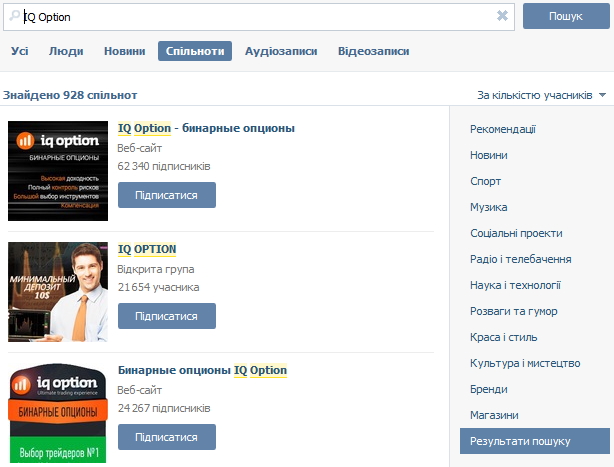Open the Аудіозаписи tab
The image size is (614, 467).
281,51
